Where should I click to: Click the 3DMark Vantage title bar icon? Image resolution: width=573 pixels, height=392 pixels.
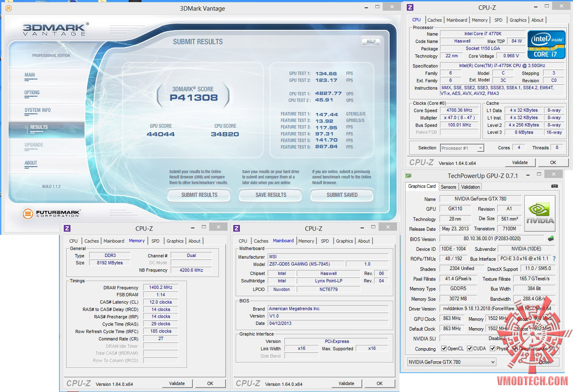8,8
